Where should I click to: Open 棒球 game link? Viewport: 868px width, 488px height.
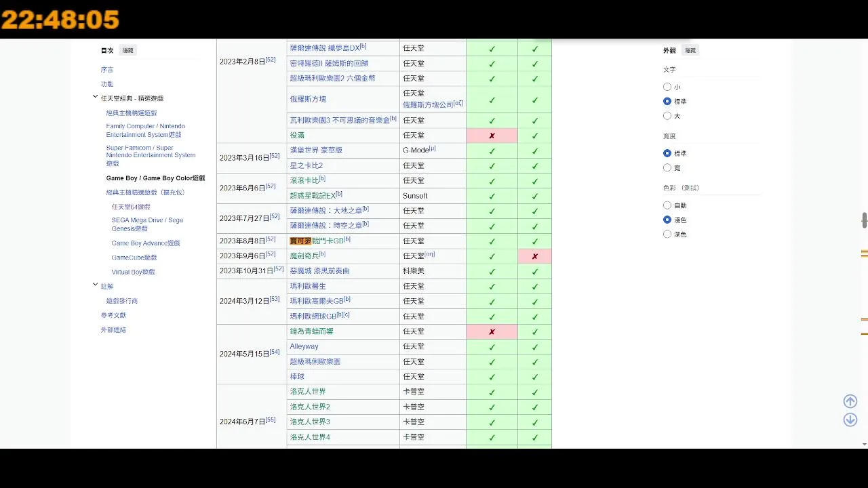point(297,377)
